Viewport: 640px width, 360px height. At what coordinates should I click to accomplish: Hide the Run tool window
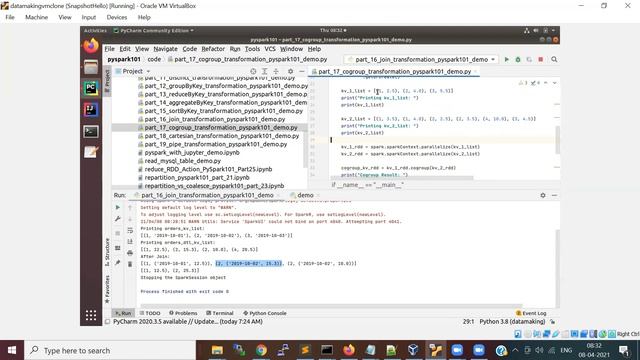coord(554,195)
